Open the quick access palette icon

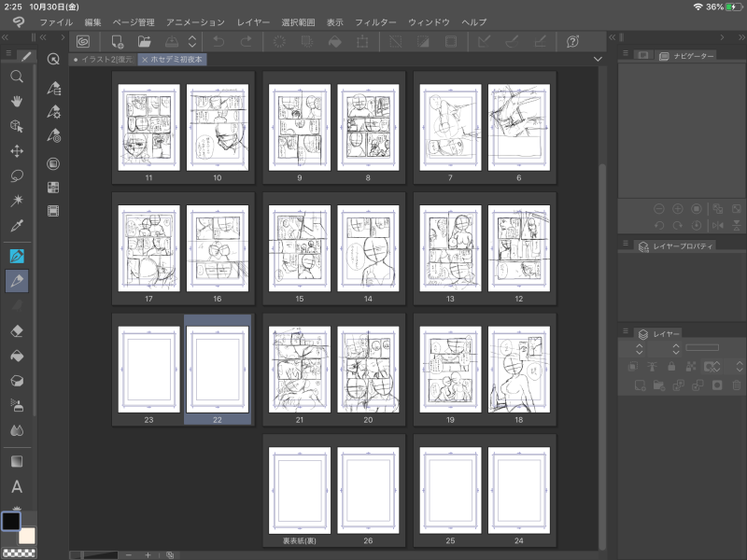coord(53,59)
